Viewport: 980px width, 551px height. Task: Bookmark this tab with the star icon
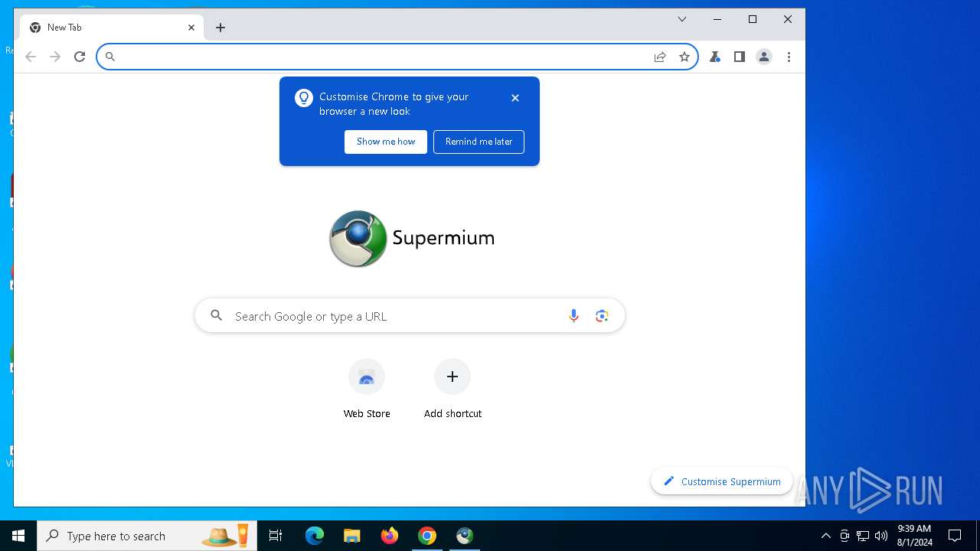[x=684, y=57]
